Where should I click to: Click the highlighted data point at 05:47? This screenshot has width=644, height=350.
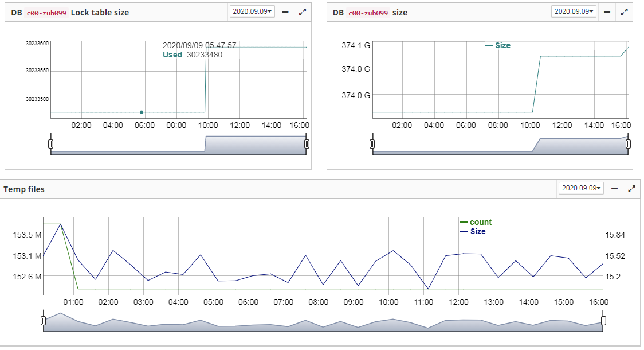pos(142,112)
